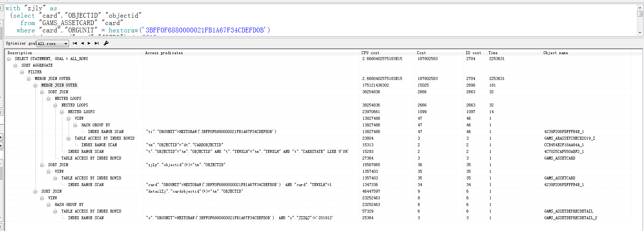Go to the next operation arrow
644x231 pixels.
point(89,43)
